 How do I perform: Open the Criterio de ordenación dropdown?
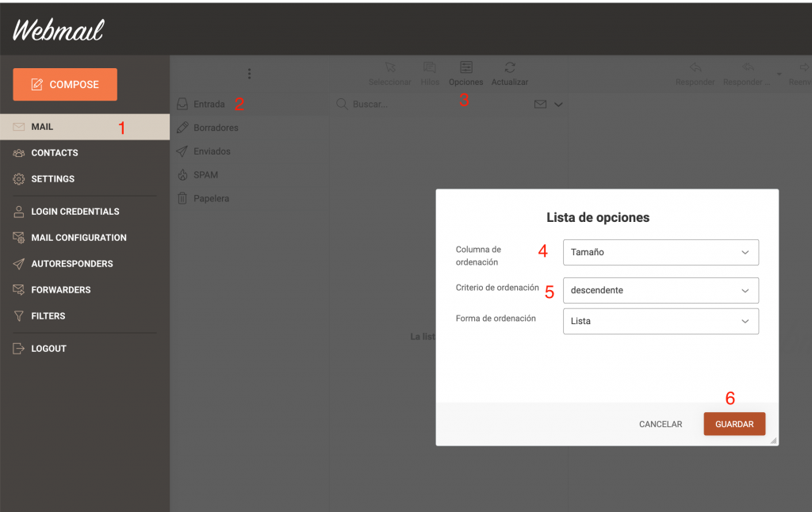661,290
